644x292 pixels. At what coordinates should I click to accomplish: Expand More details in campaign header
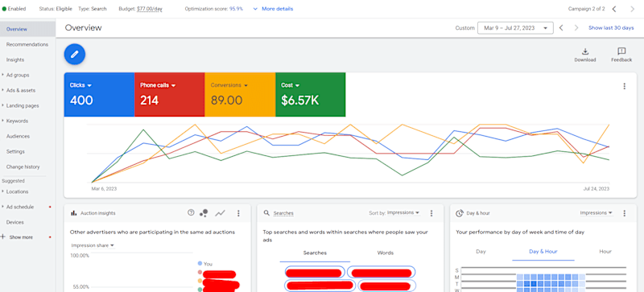pos(273,9)
